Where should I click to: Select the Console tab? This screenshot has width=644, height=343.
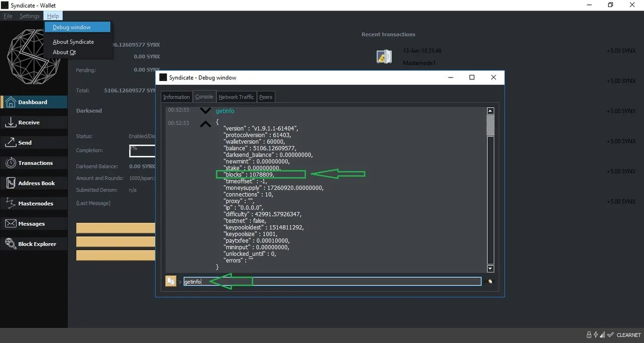(x=204, y=97)
